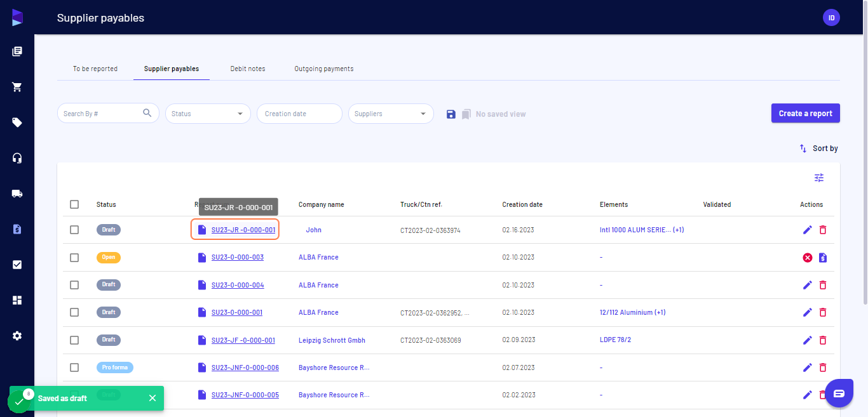The image size is (868, 417).
Task: Switch to the To be reported tab
Action: (x=95, y=69)
